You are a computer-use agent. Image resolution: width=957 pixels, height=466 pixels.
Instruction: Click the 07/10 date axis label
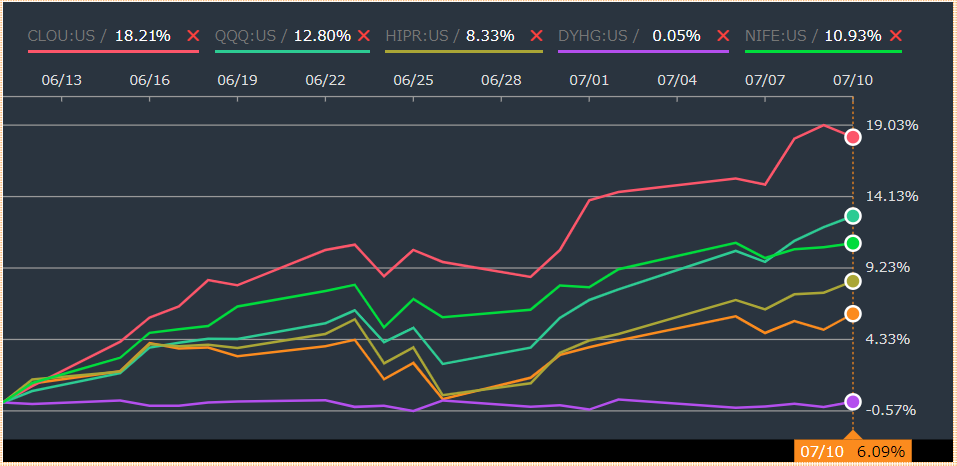point(853,81)
